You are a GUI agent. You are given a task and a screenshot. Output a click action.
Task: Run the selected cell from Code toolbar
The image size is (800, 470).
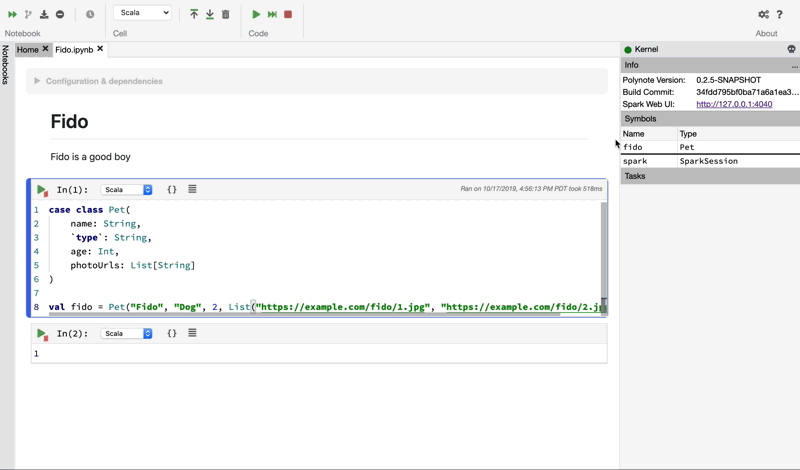click(256, 14)
